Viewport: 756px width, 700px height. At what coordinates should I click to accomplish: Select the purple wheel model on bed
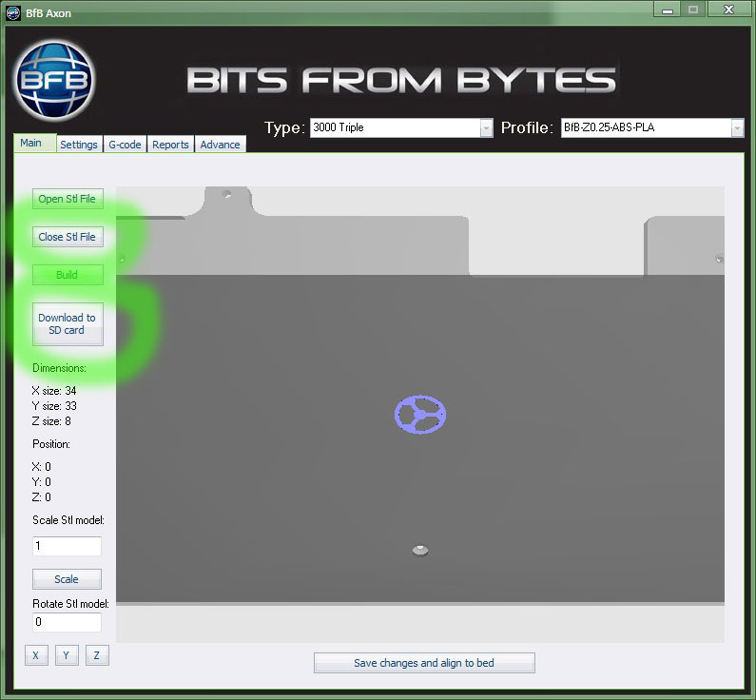coord(420,415)
